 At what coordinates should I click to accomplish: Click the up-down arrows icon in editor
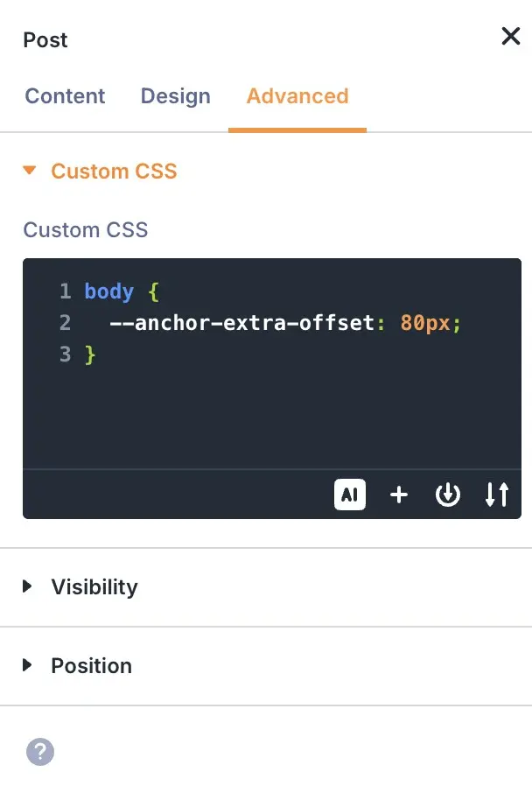pos(497,495)
